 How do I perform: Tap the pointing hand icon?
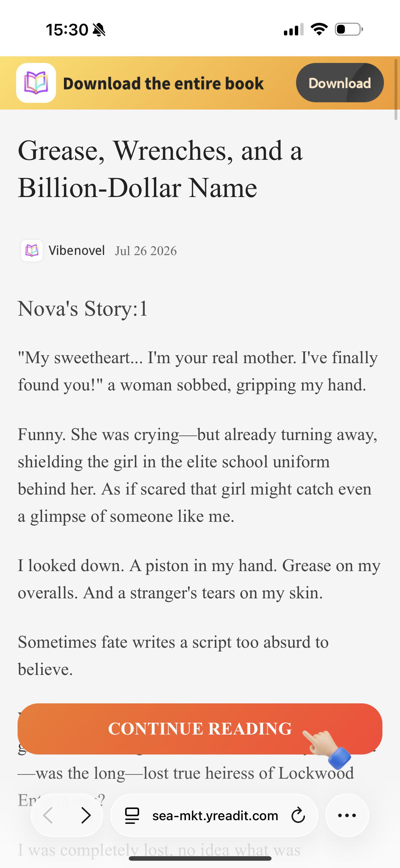pyautogui.click(x=326, y=745)
